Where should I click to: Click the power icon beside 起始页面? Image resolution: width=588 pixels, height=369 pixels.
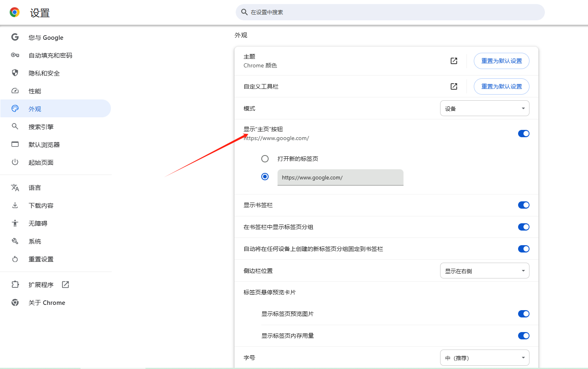[x=15, y=162]
